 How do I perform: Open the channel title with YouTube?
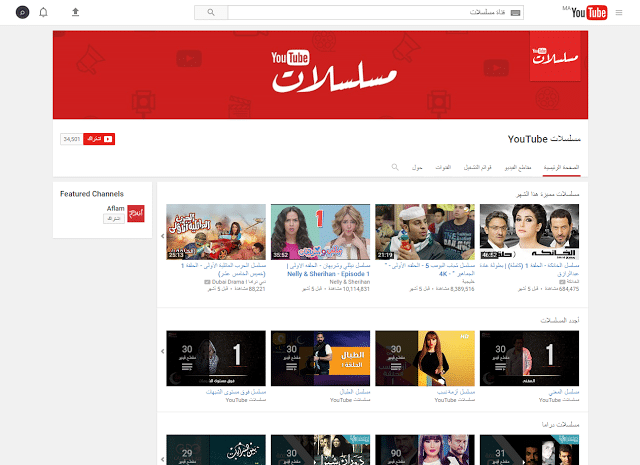(x=544, y=139)
